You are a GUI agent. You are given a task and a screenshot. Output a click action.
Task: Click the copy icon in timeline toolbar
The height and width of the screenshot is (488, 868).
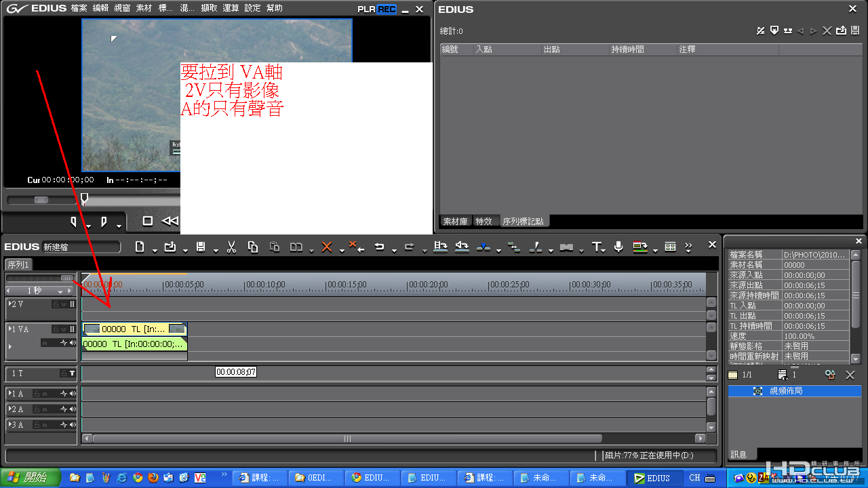253,247
